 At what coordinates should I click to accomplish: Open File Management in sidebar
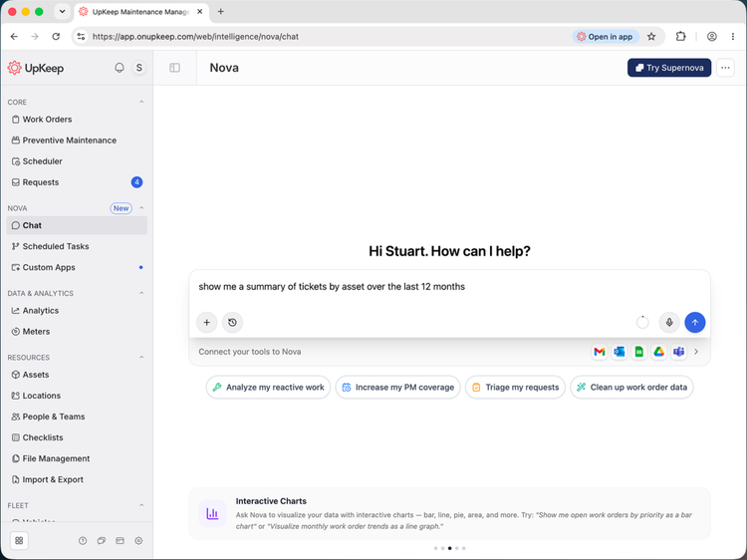pyautogui.click(x=77, y=458)
